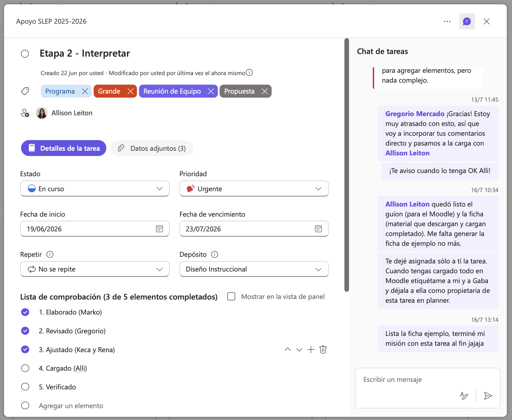Image resolution: width=512 pixels, height=420 pixels.
Task: Show info about Depósito
Action: (215, 254)
